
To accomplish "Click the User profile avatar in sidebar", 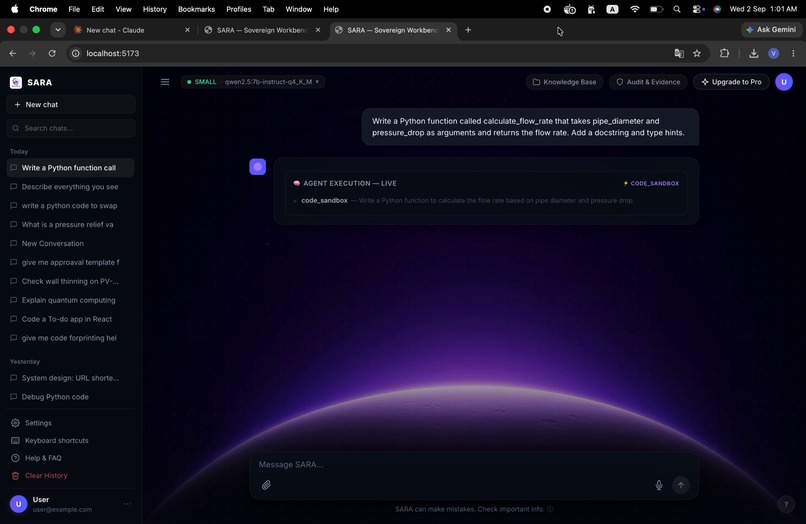I will (19, 504).
